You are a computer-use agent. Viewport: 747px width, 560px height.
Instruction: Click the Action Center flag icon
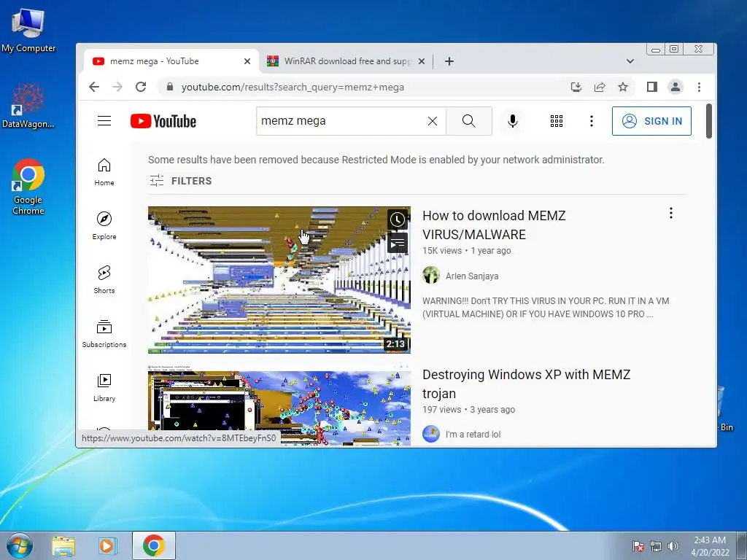coord(638,546)
